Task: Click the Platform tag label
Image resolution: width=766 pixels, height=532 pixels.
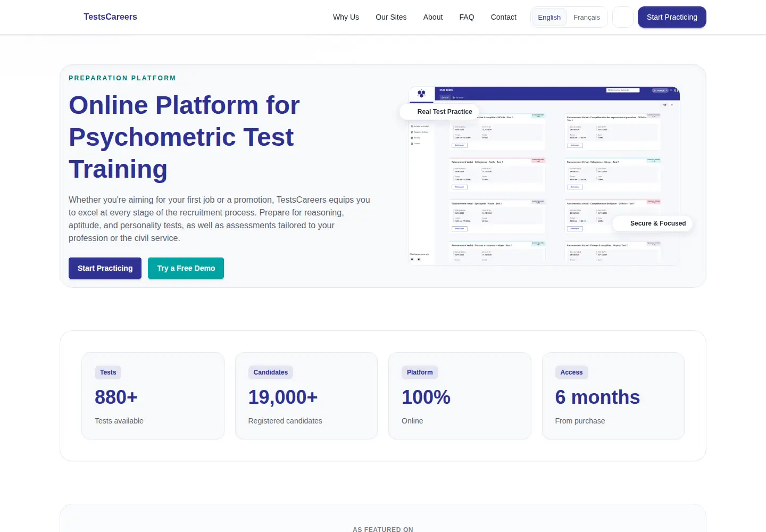Action: [x=420, y=372]
